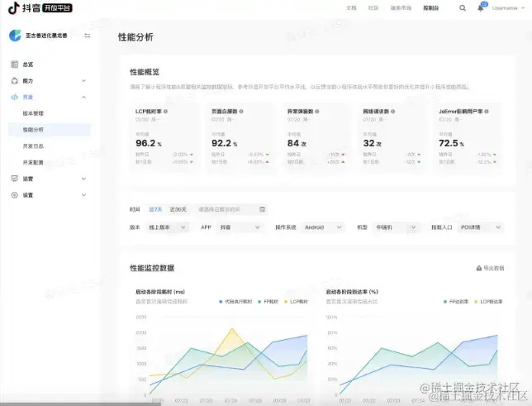Click the 总览 sidebar label
532x406 pixels.
[28, 64]
